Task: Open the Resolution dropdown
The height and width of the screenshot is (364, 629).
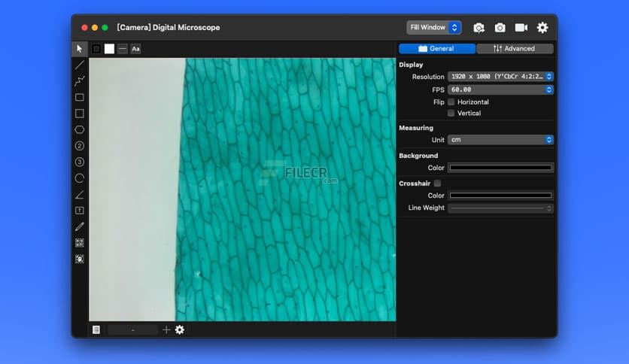Action: click(x=500, y=77)
